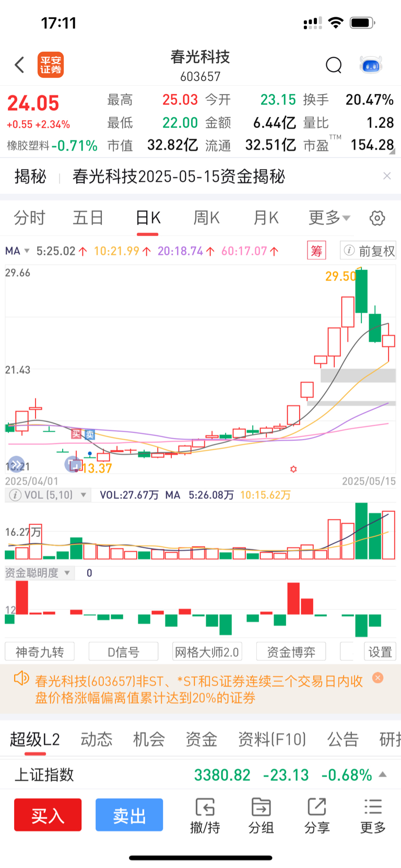
Task: Open the 公告 tab
Action: 343,739
